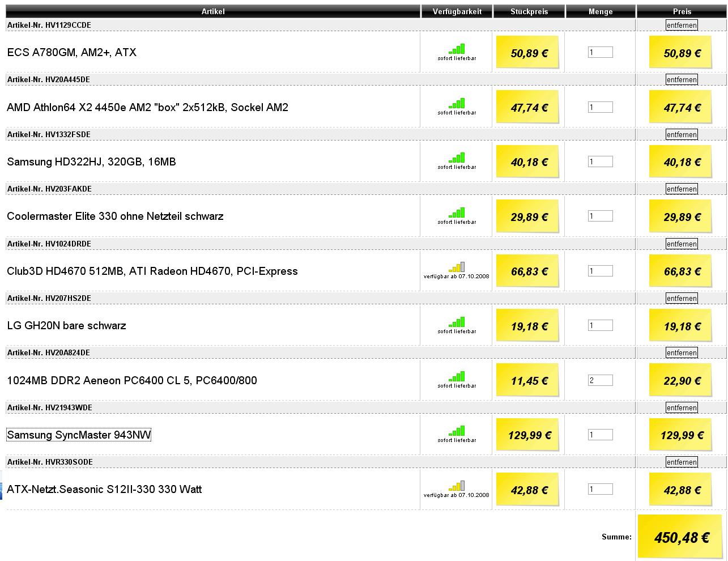Click Artikel-Nr. HV20A445DE label
This screenshot has height=561, width=728.
pos(49,79)
